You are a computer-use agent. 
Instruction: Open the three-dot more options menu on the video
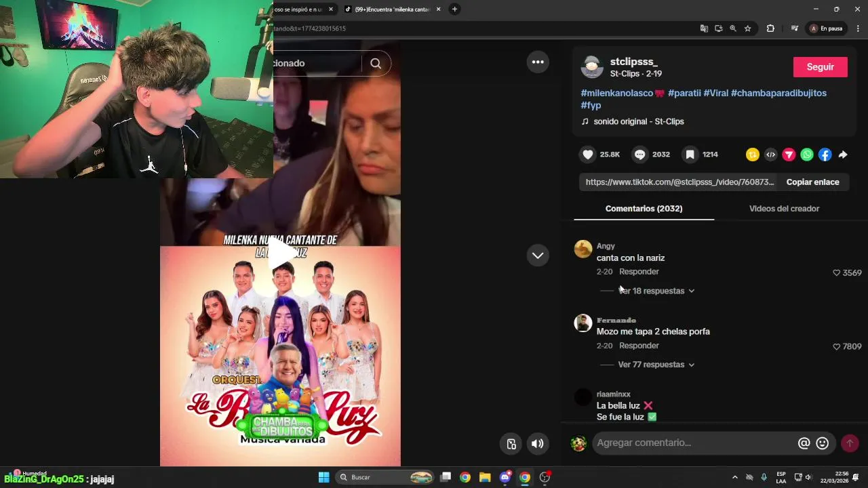pyautogui.click(x=538, y=62)
